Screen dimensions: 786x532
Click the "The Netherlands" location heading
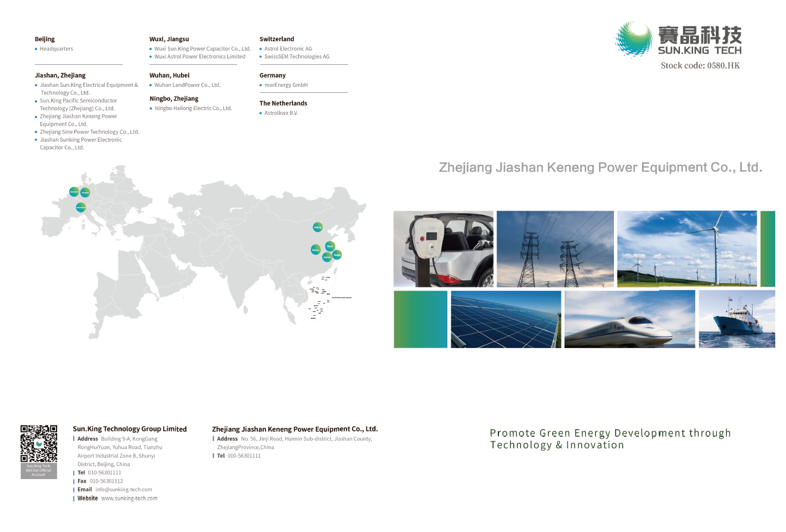pyautogui.click(x=283, y=104)
